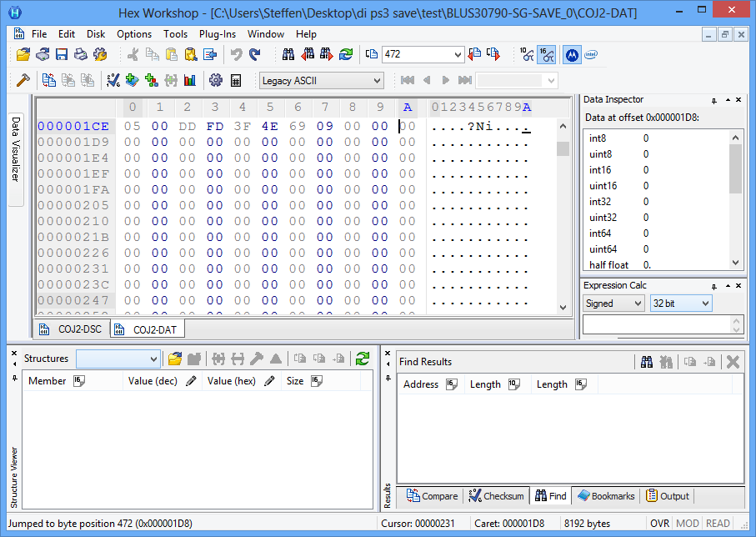Toggle hex offset display mode button
This screenshot has height=537, width=756.
coord(547,55)
